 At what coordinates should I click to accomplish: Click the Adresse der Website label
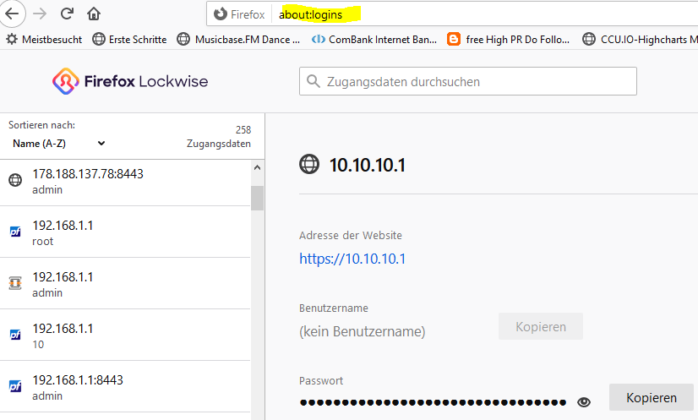pos(350,235)
